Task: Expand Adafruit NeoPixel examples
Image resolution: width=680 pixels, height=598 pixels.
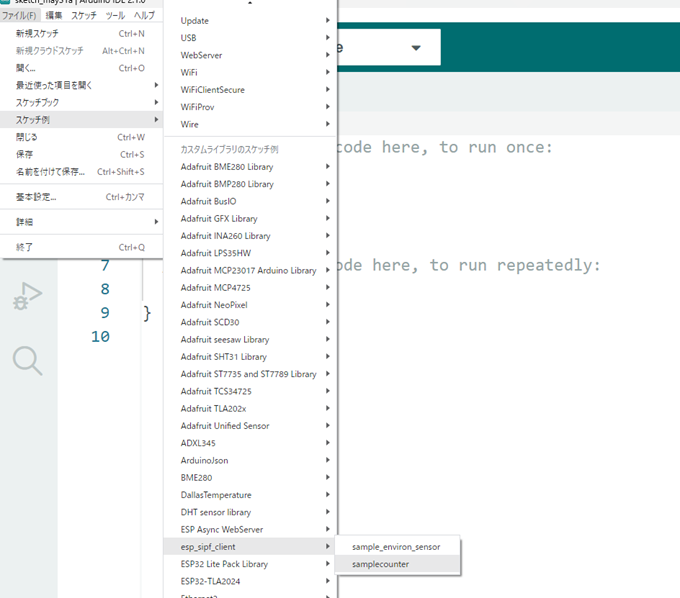Action: click(250, 305)
